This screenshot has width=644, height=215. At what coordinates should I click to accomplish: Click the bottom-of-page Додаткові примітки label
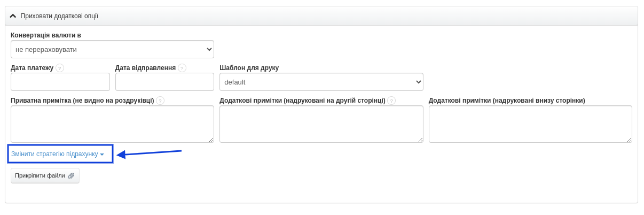506,101
